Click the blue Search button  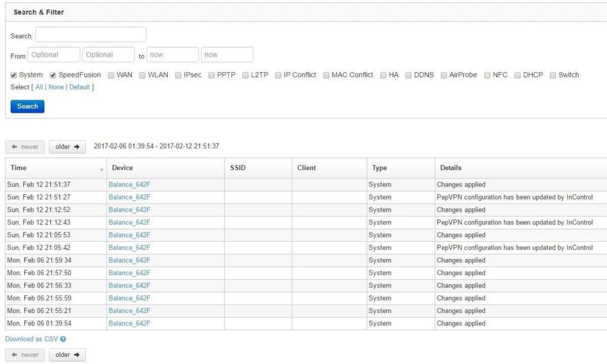[x=27, y=106]
